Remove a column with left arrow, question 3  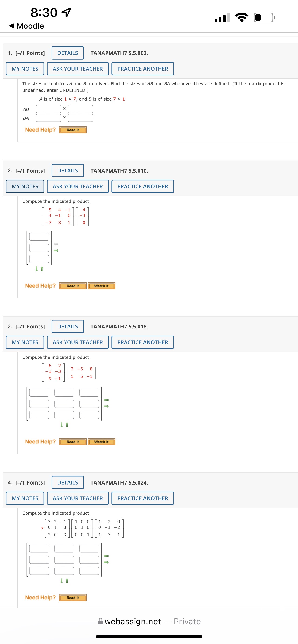pyautogui.click(x=106, y=400)
